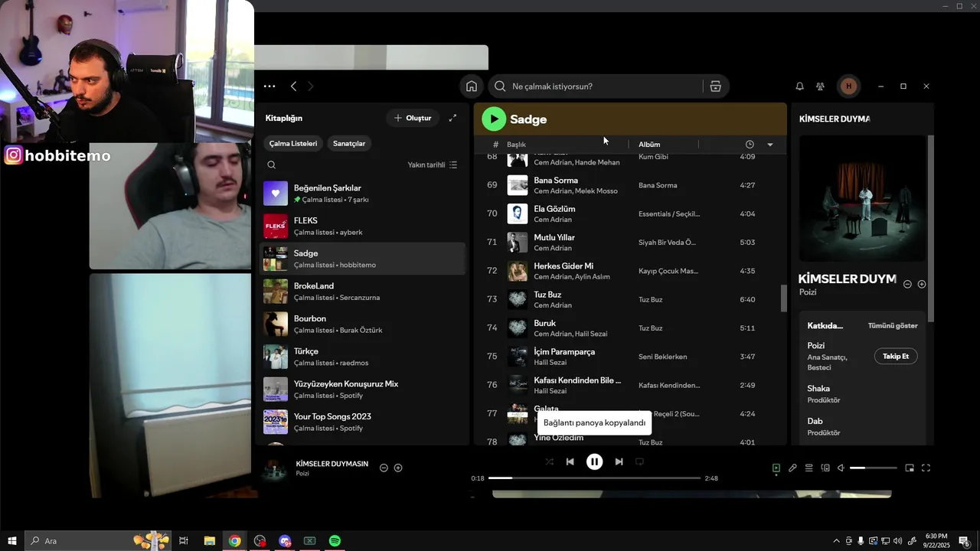Click the now playing title KİMSELER DUYMASIN

(332, 464)
